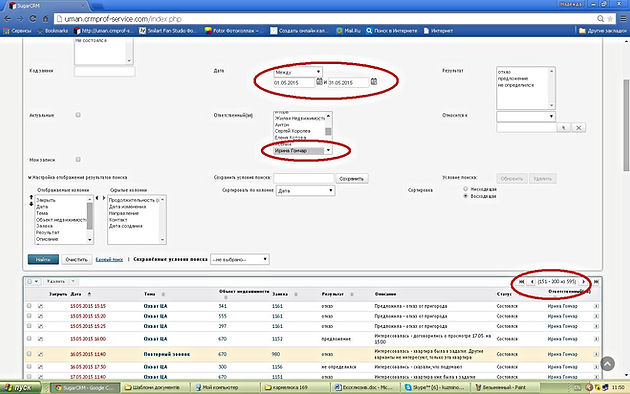The width and height of the screenshot is (630, 394).
Task: Move displayed column down with down arrow
Action: click(31, 204)
